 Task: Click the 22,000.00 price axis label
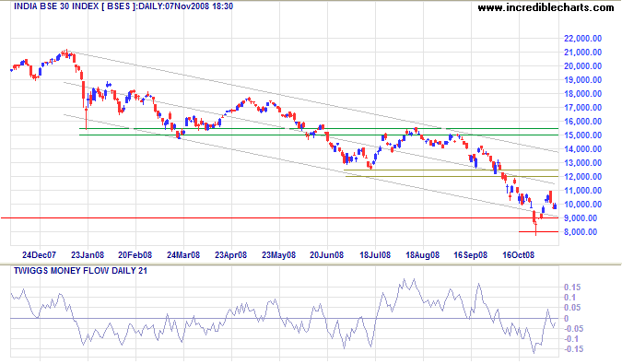click(x=582, y=39)
